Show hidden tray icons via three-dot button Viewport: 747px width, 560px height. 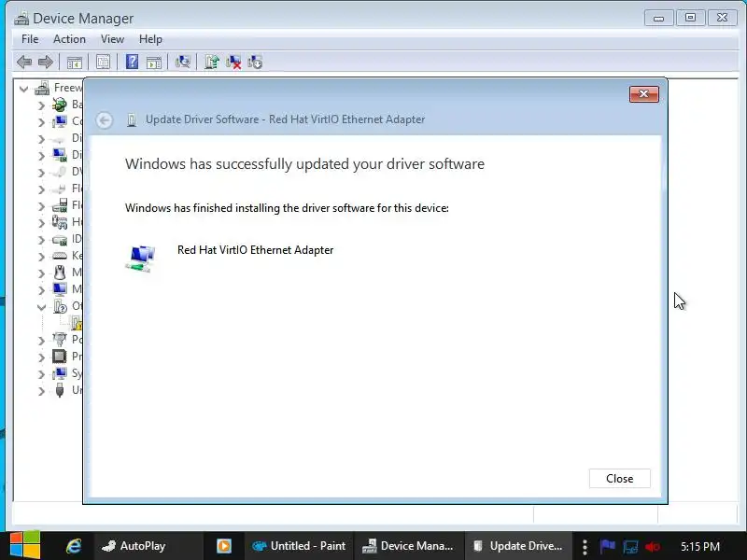[585, 547]
